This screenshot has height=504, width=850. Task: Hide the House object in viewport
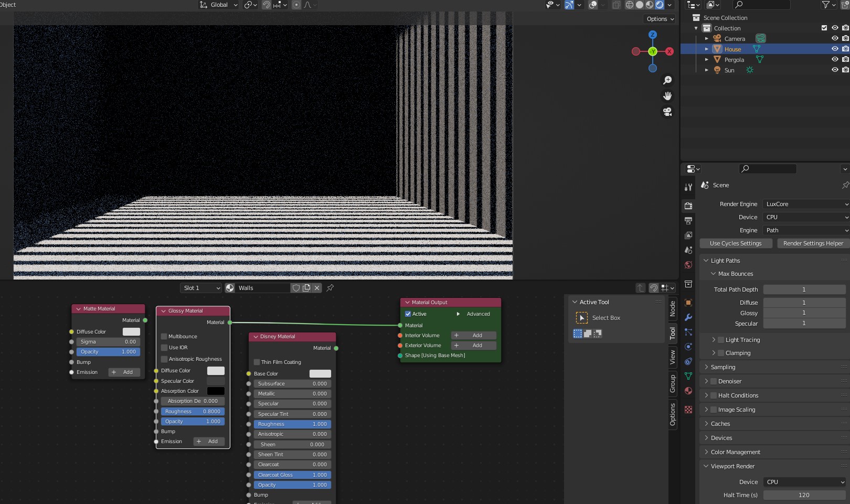[835, 49]
